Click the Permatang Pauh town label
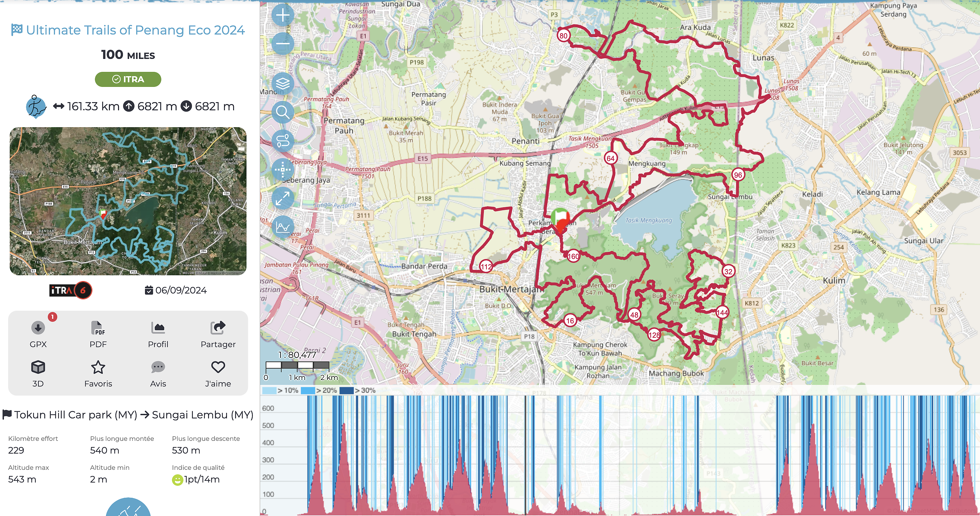The height and width of the screenshot is (516, 980). [x=344, y=126]
